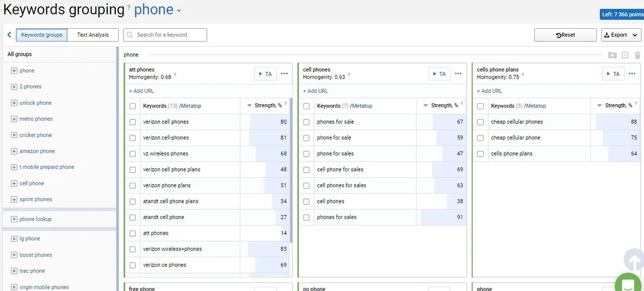Open Metatop link in cells phone plans card
The width and height of the screenshot is (644, 291).
click(535, 106)
